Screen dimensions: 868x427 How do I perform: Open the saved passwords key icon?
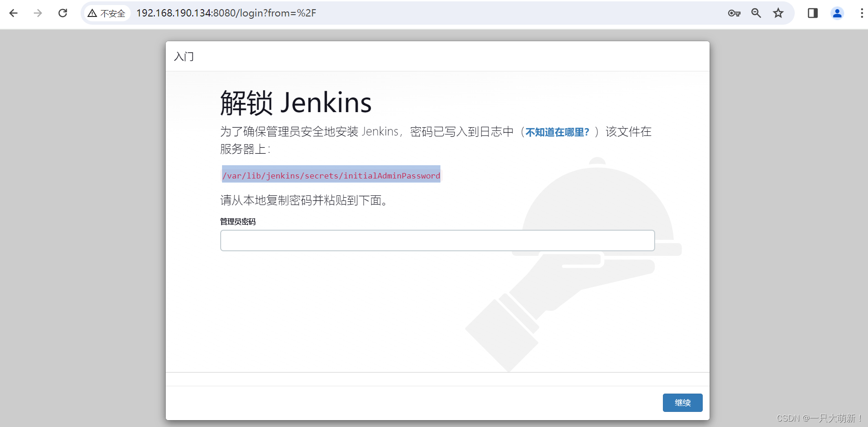click(x=734, y=13)
